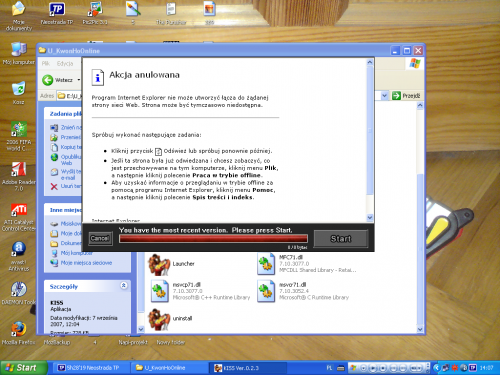Click error page scrollbar up arrow
500x375 pixels.
pyautogui.click(x=370, y=62)
